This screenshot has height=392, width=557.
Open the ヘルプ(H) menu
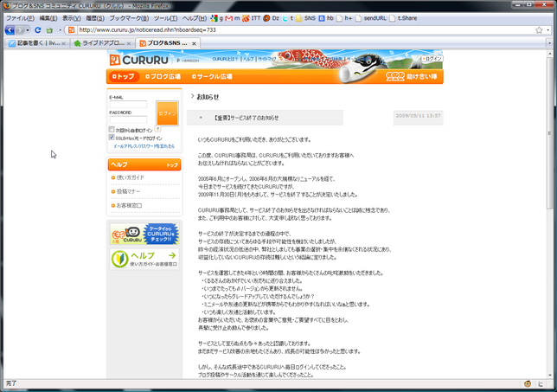click(195, 18)
